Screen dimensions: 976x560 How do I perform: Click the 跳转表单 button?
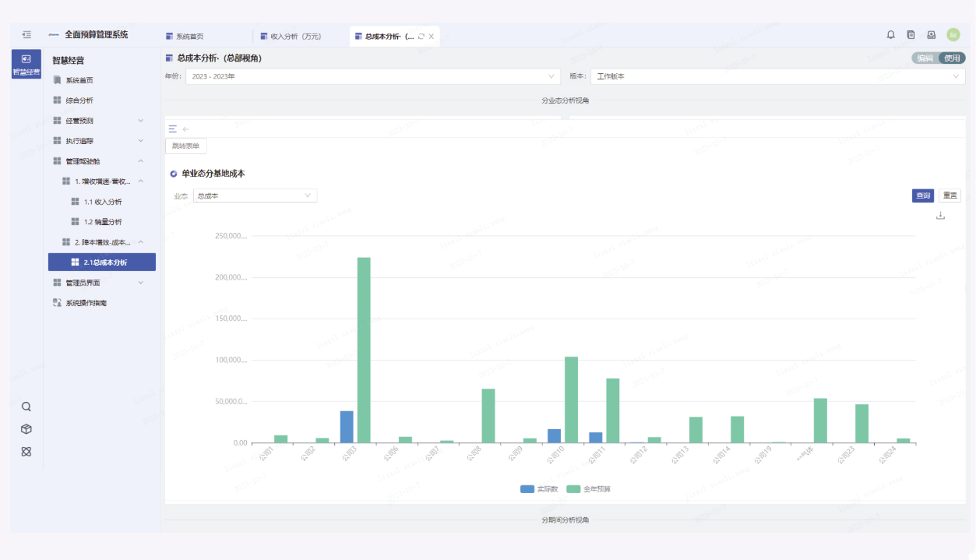point(186,146)
